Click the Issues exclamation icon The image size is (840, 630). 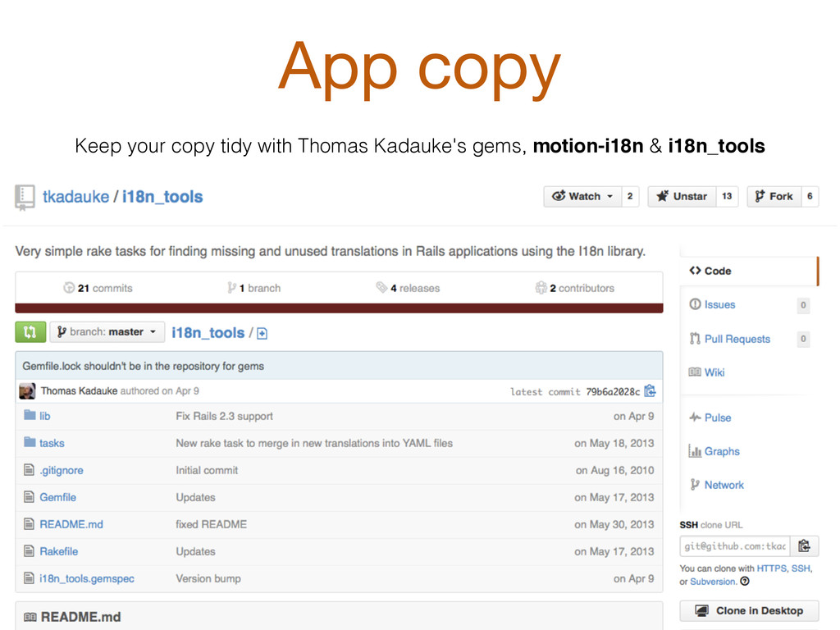(695, 304)
